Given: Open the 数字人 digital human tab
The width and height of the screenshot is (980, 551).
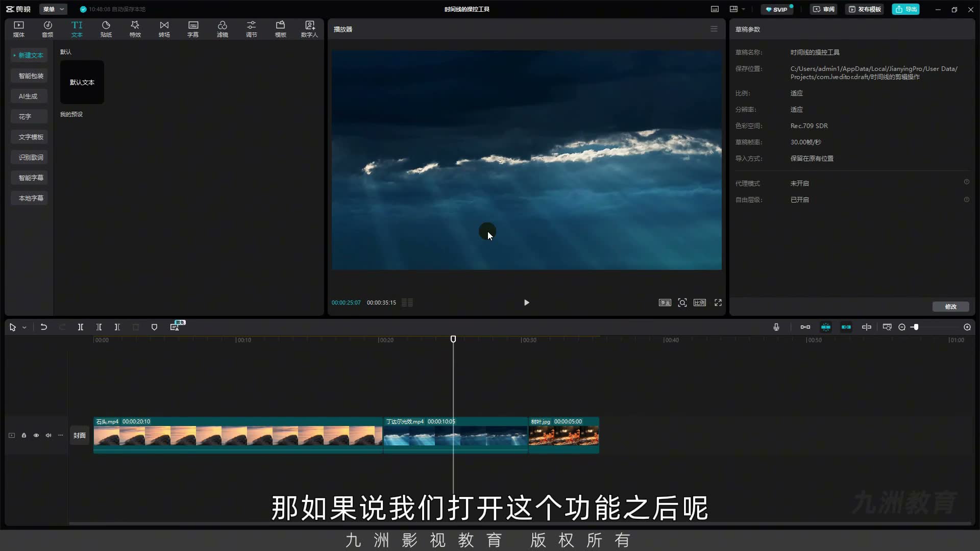Looking at the screenshot, I should point(309,29).
